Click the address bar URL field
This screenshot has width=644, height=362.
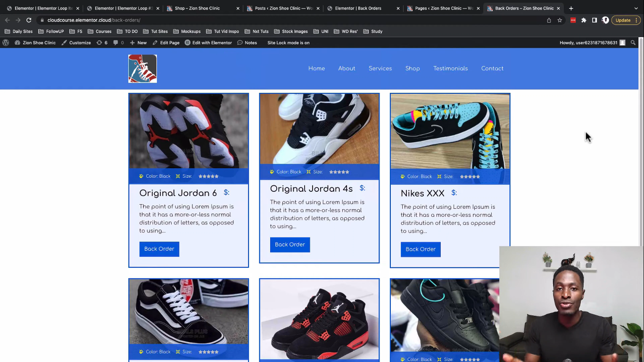(292, 20)
